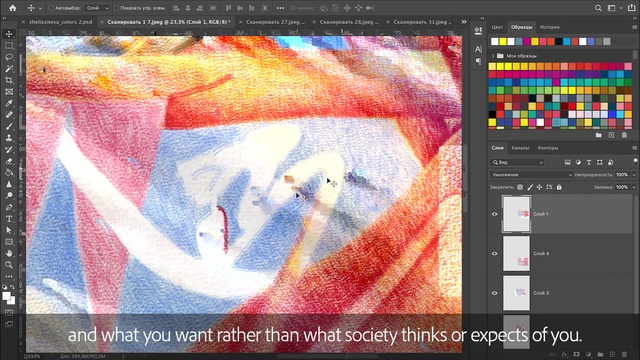Open the Move tool preset dropdown arrow
Viewport: 640px width, 360px height.
[40, 8]
